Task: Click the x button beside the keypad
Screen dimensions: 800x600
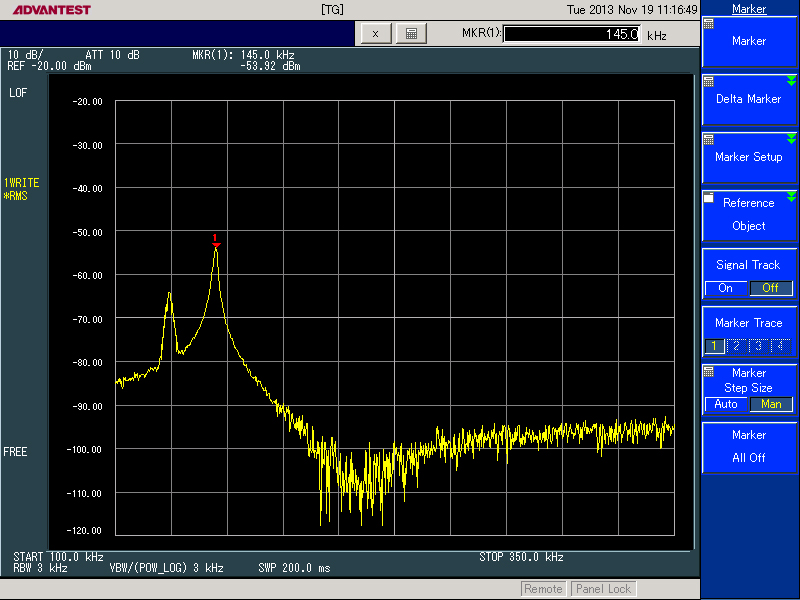Action: click(375, 34)
